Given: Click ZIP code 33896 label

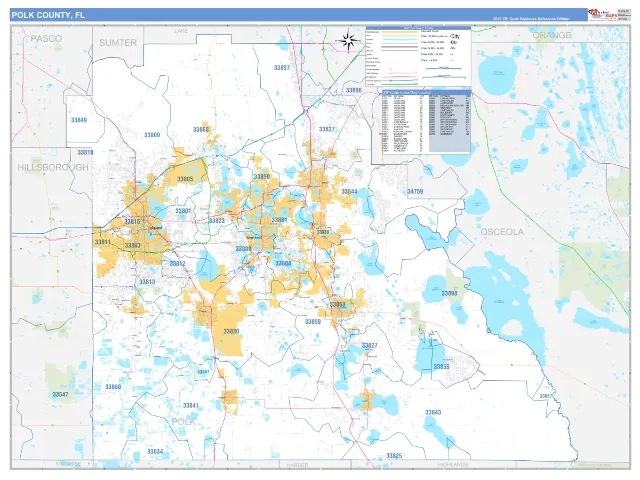Looking at the screenshot, I should pos(353,90).
